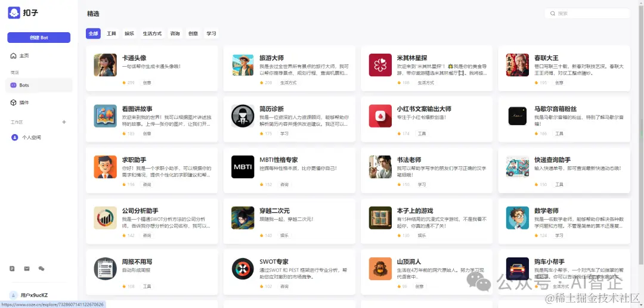
Task: Switch to the 娱乐 category tab
Action: pyautogui.click(x=129, y=33)
